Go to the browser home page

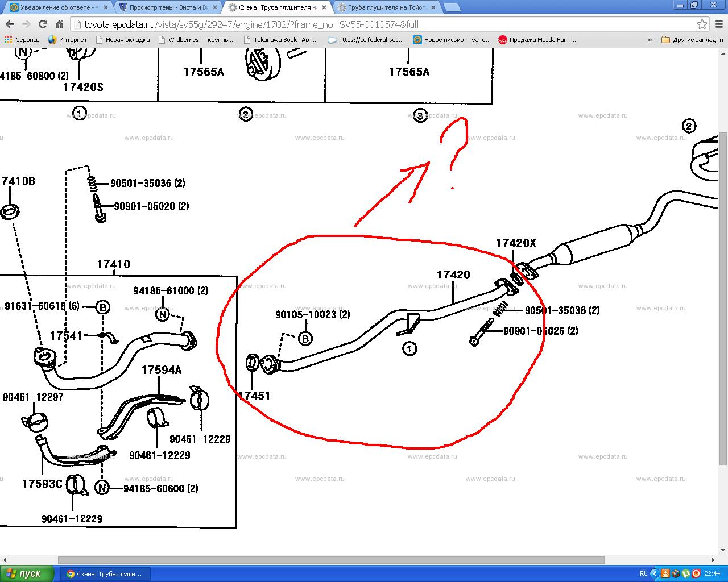coord(59,24)
